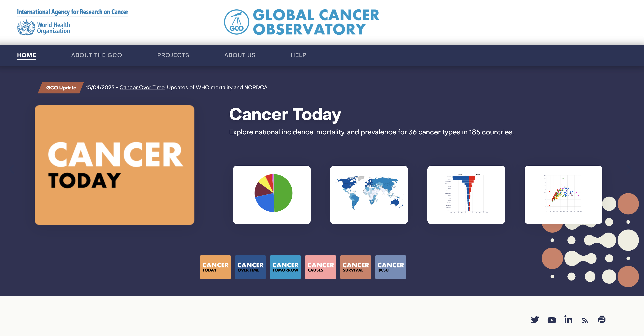Click the HOME navigation menu item
Viewport: 644px width, 336px height.
click(x=26, y=55)
